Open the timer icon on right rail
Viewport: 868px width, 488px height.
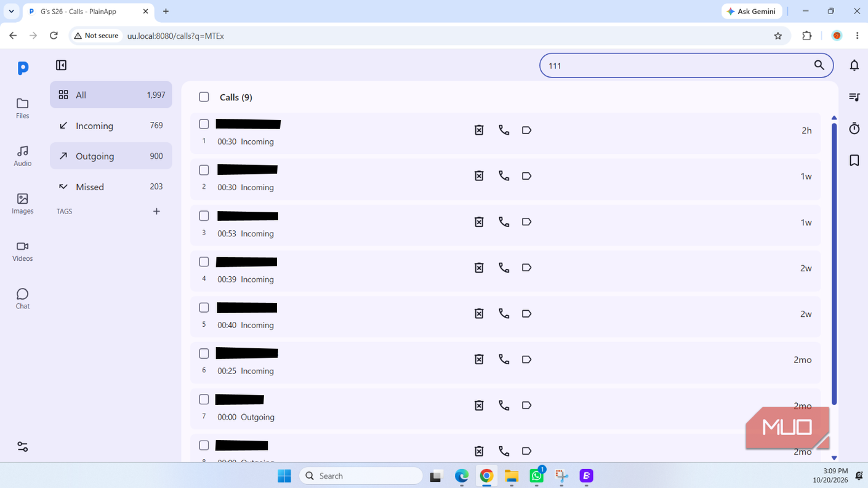click(854, 128)
